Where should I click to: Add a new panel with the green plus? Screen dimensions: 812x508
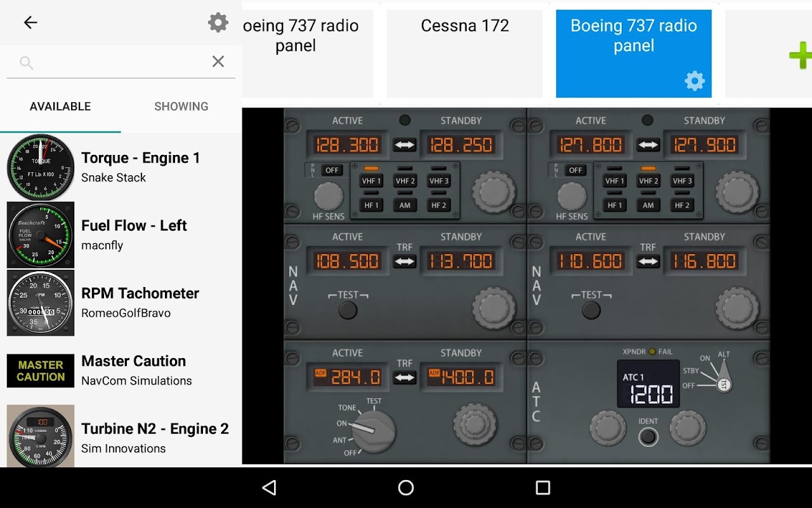click(801, 55)
